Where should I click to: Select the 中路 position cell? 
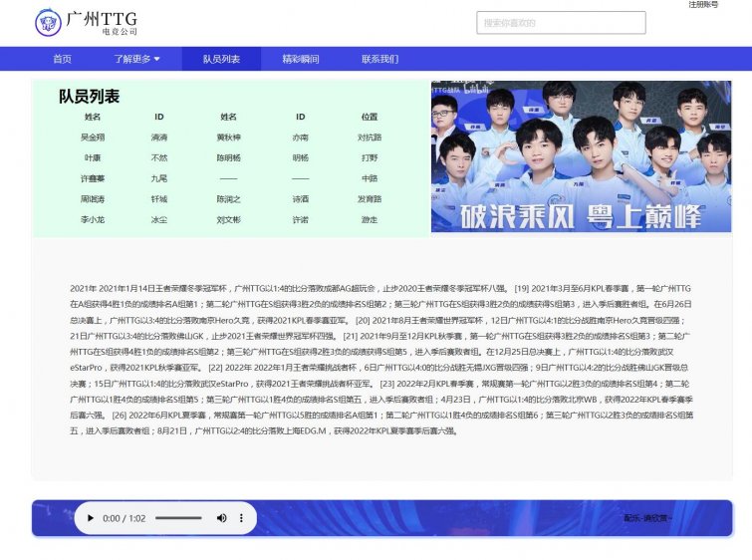pyautogui.click(x=370, y=178)
